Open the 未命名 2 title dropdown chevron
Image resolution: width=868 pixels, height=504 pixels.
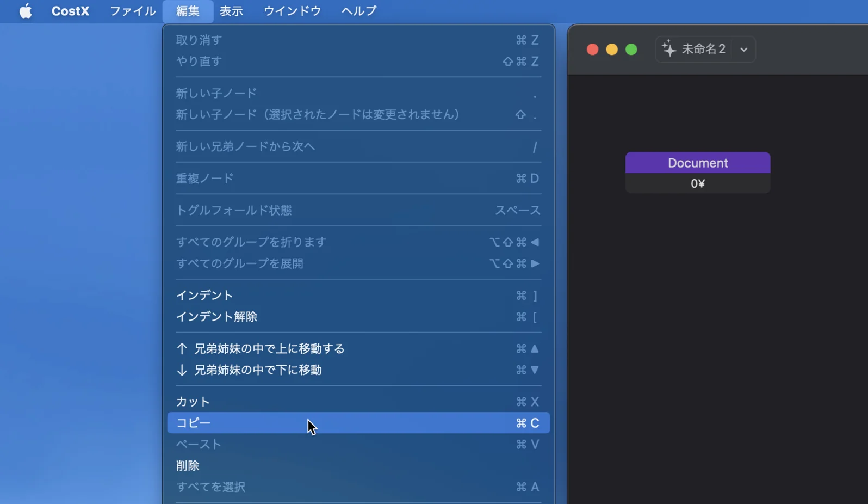(x=743, y=50)
